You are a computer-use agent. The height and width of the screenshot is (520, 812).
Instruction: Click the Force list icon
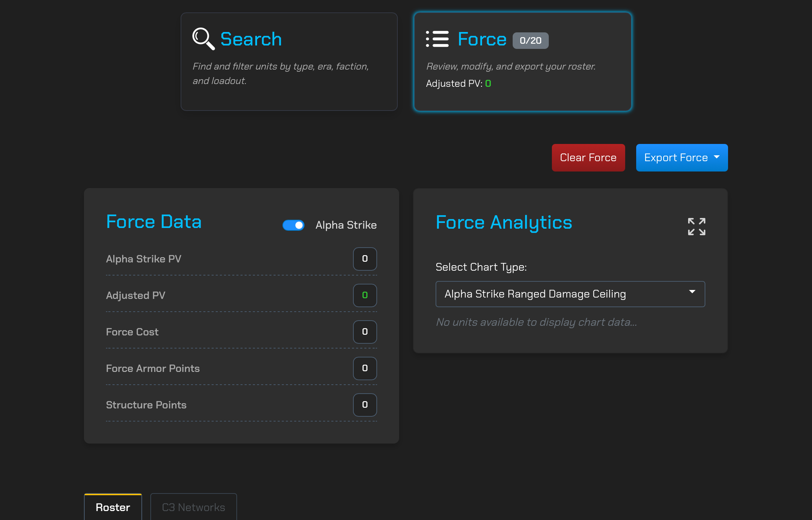pyautogui.click(x=437, y=39)
